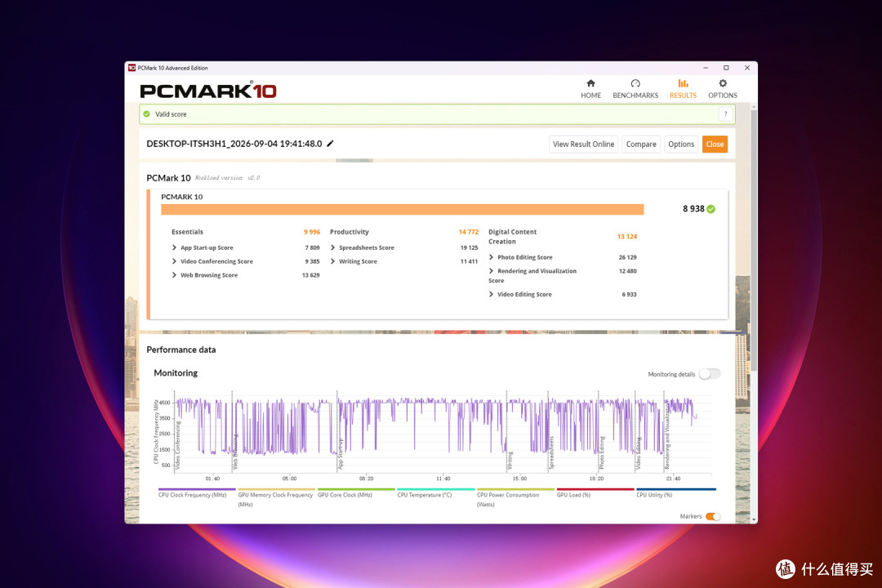Viewport: 882px width, 588px height.
Task: Click the result name DESKTOP-ITSH3H1 title
Action: pos(234,144)
